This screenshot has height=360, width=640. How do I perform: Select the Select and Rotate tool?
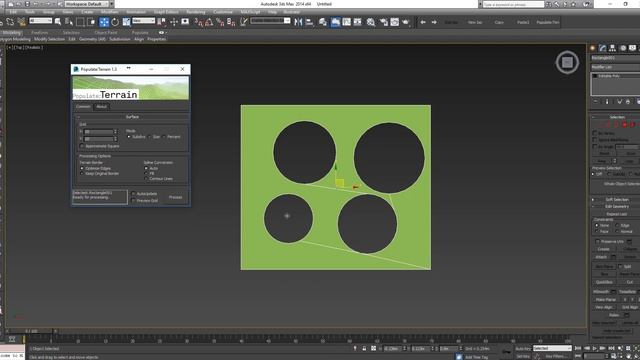pyautogui.click(x=115, y=22)
